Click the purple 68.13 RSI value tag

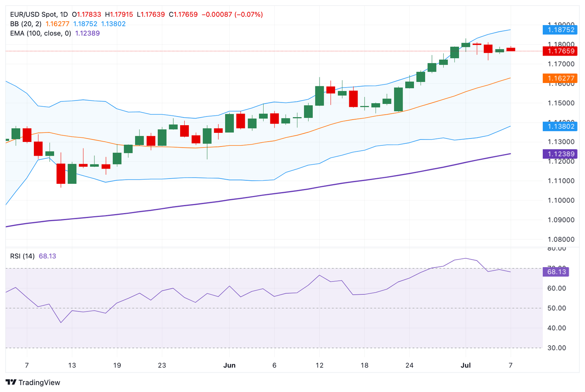556,272
